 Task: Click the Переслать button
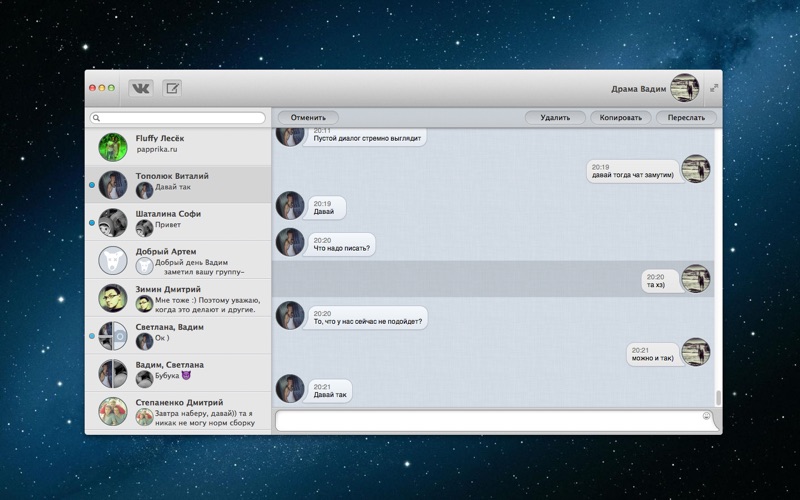click(686, 118)
